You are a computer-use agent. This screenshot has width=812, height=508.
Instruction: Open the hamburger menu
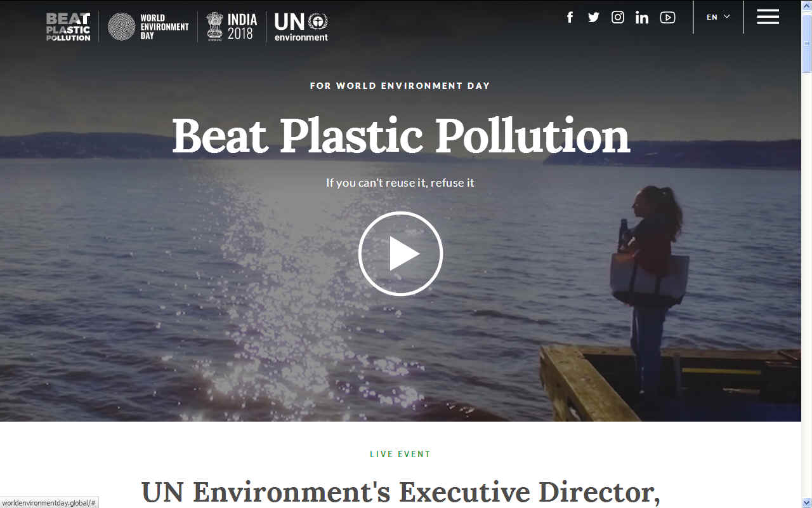tap(768, 17)
